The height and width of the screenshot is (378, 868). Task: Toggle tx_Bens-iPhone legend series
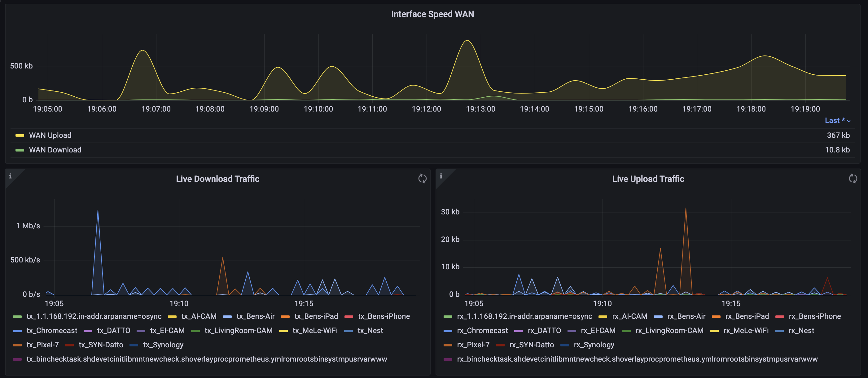[x=384, y=316]
